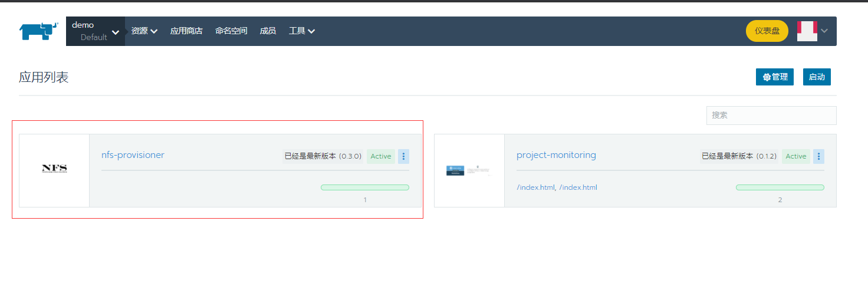Screen dimensions: 868x290
Task: Click nfs-provisioner version text 已经是最新版本 (0.3.0)
Action: (323, 156)
